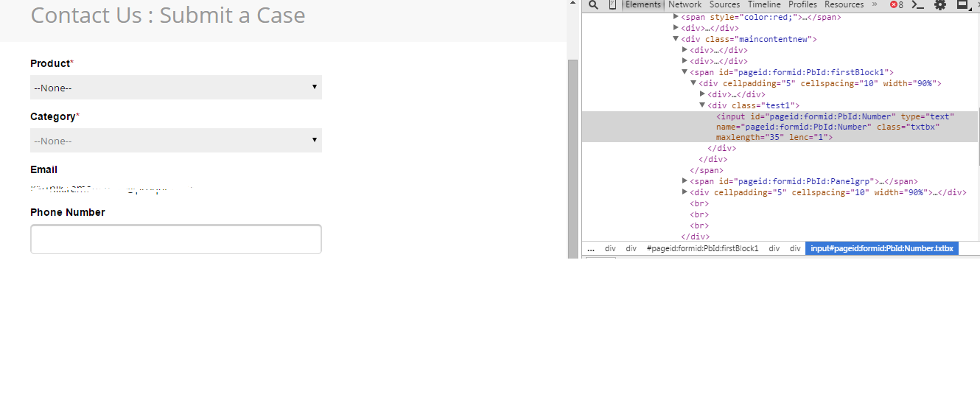The height and width of the screenshot is (414, 980).
Task: Expand the span style color:red node
Action: point(676,16)
